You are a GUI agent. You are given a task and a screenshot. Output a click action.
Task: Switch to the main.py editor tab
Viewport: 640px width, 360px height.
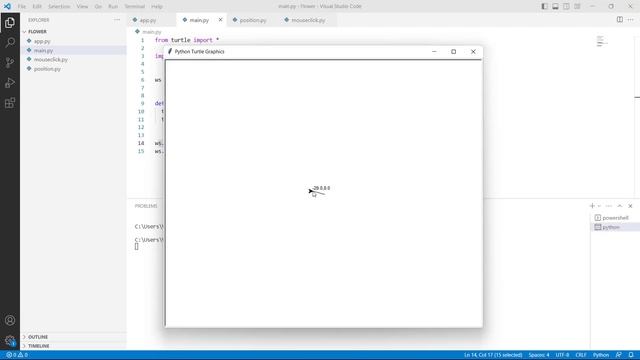click(x=199, y=20)
